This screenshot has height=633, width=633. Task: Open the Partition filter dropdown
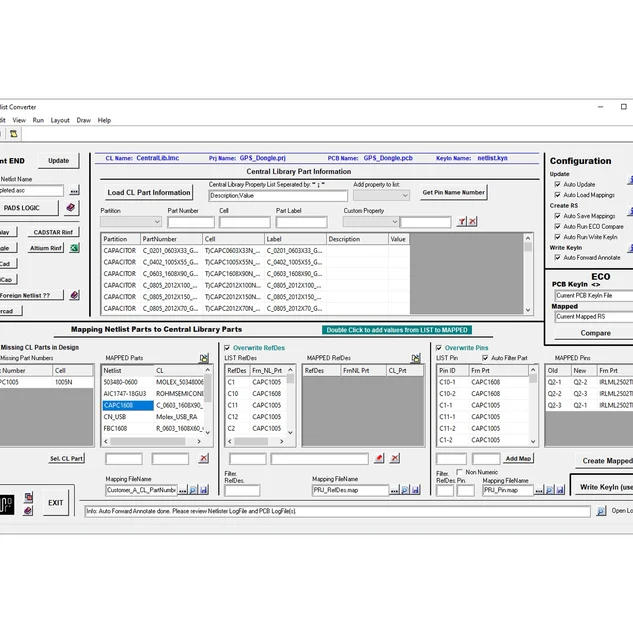tap(131, 221)
